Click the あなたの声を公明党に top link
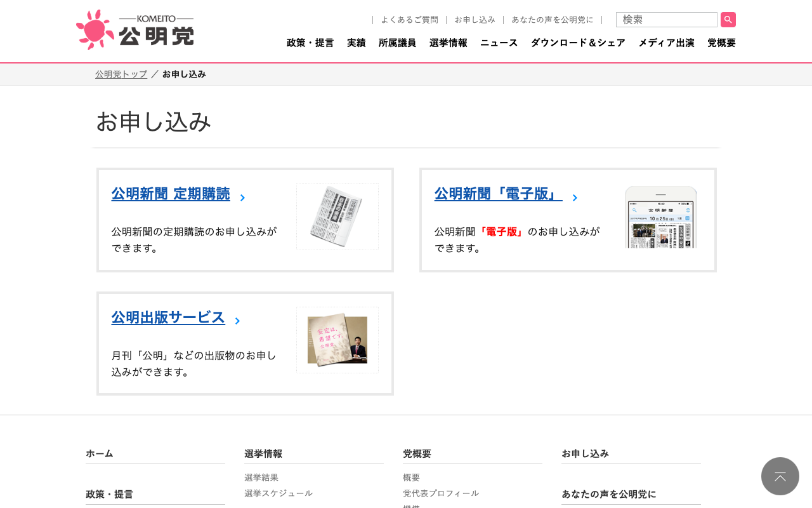Viewport: 812px width, 508px height. tap(553, 20)
